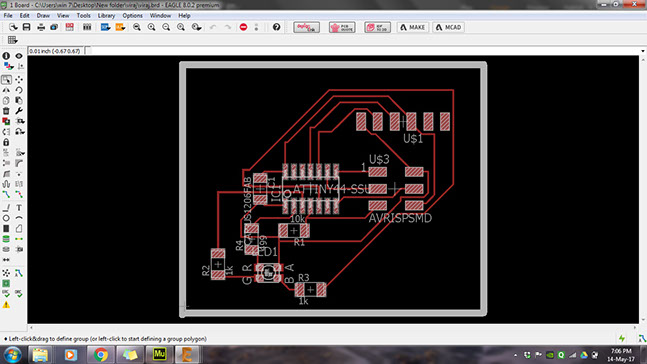This screenshot has width=647, height=364.
Task: Click the library books icon in toolbar
Action: coord(87,27)
